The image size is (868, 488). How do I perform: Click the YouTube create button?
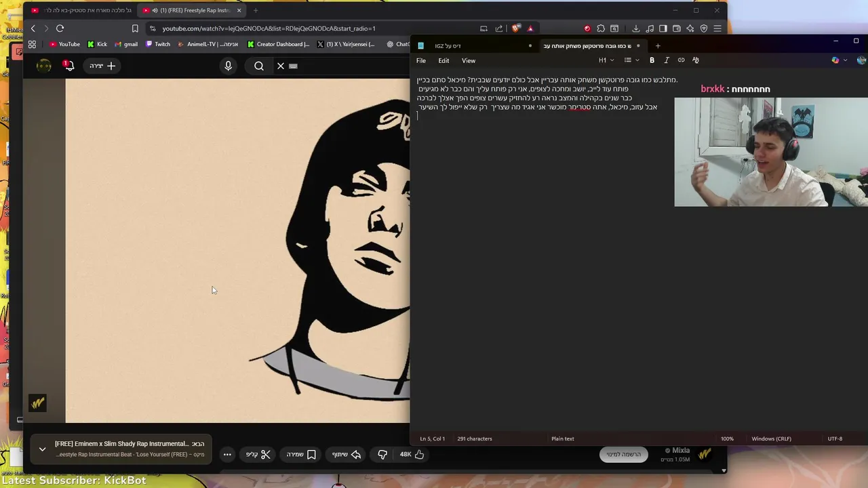tap(102, 66)
